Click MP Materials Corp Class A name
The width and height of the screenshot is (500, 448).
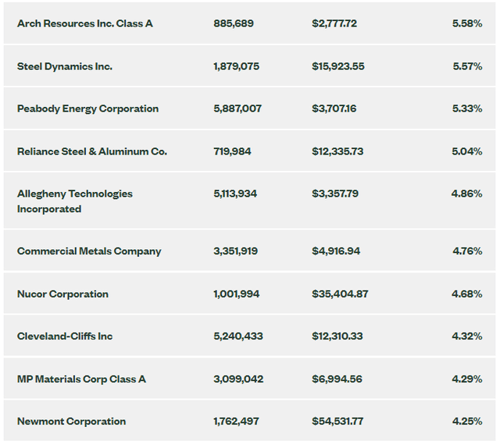click(81, 379)
